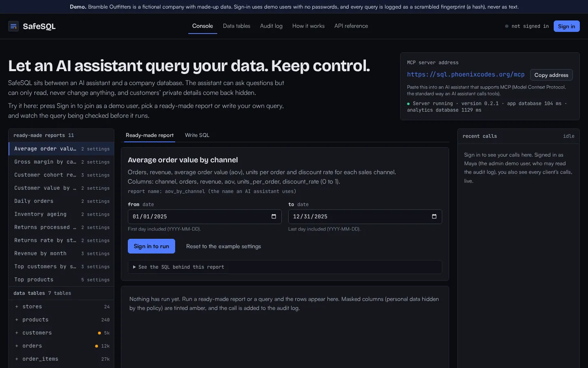Select the Customer cohort report
The height and width of the screenshot is (368, 588).
click(x=61, y=175)
